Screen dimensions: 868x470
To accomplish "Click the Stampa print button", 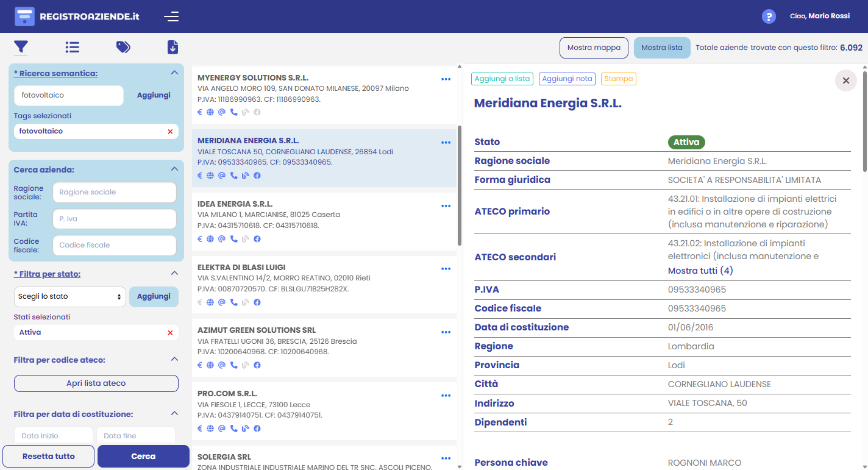I will pos(618,79).
